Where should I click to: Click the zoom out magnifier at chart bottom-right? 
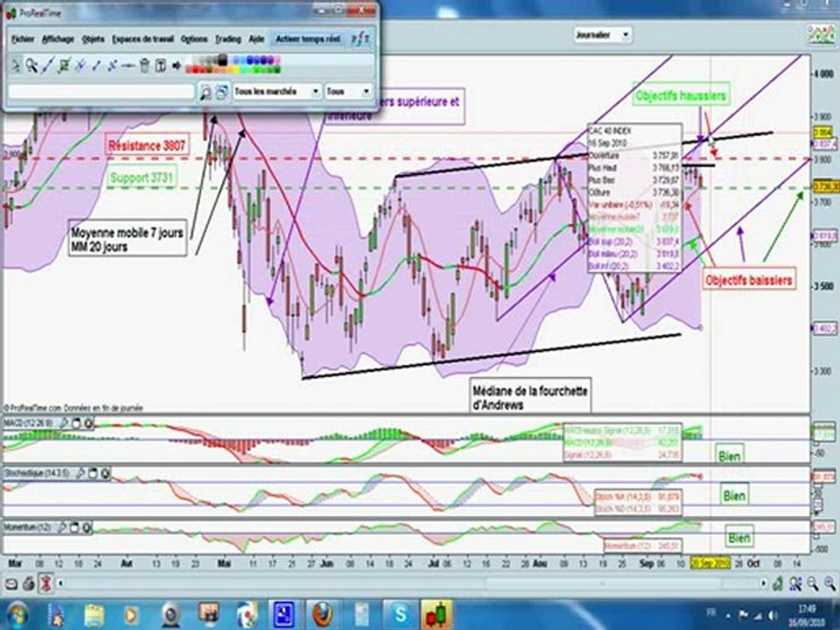813,584
